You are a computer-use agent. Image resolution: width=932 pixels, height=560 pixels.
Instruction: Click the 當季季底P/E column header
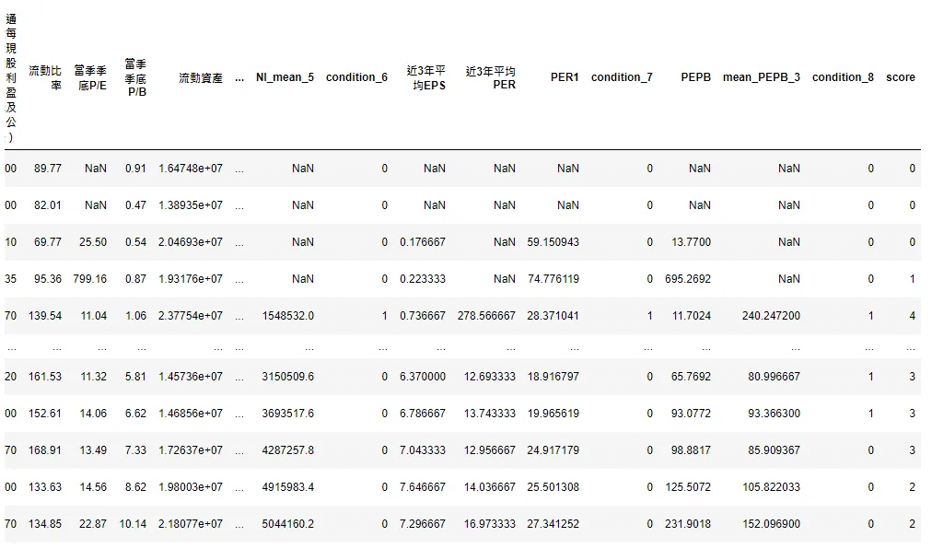click(x=91, y=77)
